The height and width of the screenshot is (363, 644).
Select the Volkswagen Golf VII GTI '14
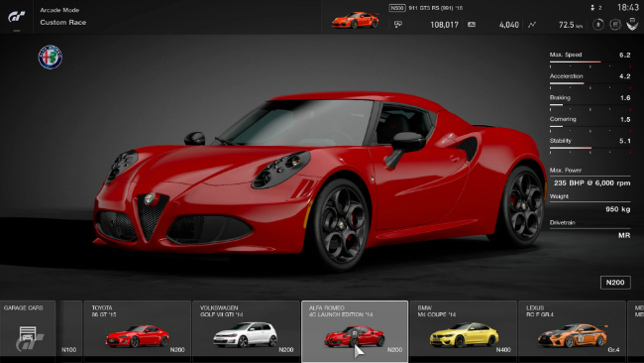click(x=246, y=328)
